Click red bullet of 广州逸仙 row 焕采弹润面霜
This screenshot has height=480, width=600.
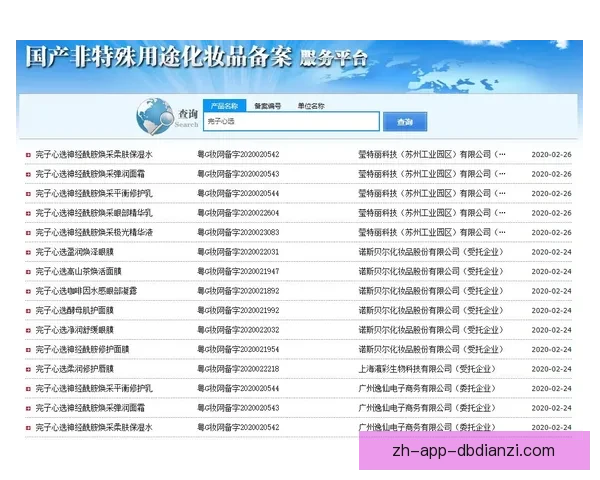(28, 408)
